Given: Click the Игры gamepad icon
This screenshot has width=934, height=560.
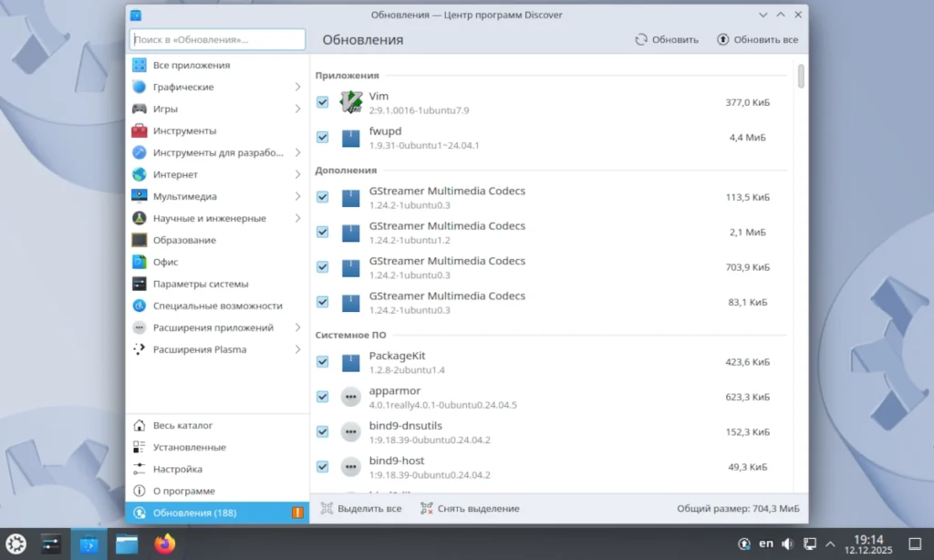Looking at the screenshot, I should [140, 109].
